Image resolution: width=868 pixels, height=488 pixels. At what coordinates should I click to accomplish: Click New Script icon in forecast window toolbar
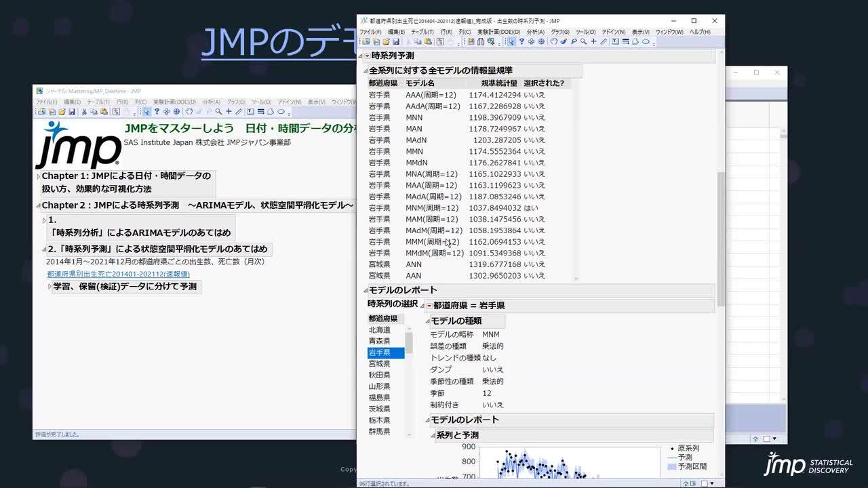coord(440,41)
